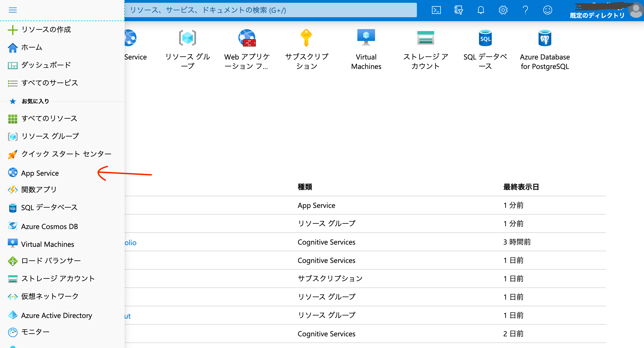This screenshot has width=644, height=348.
Task: Click the search box for resources
Action: (x=271, y=10)
